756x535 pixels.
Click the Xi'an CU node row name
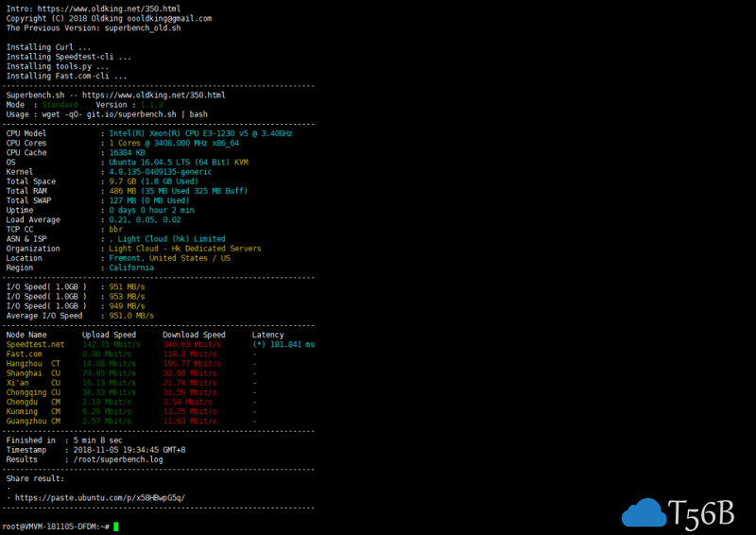point(33,383)
